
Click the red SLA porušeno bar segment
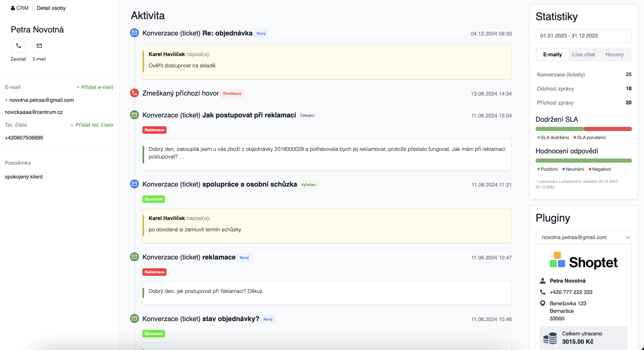coord(608,129)
